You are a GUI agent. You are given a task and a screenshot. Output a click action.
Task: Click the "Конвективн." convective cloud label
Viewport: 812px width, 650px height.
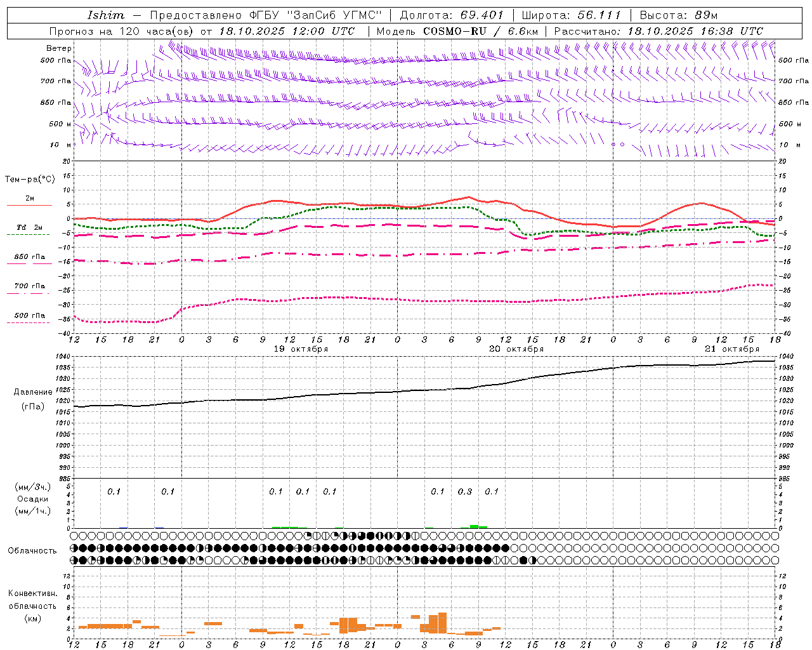tap(32, 594)
